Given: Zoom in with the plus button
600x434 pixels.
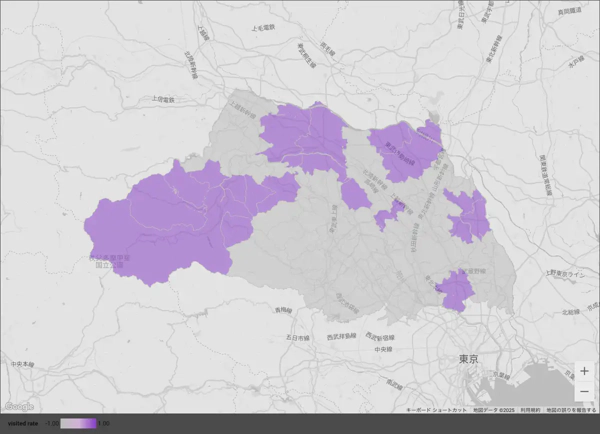Looking at the screenshot, I should click(x=584, y=371).
